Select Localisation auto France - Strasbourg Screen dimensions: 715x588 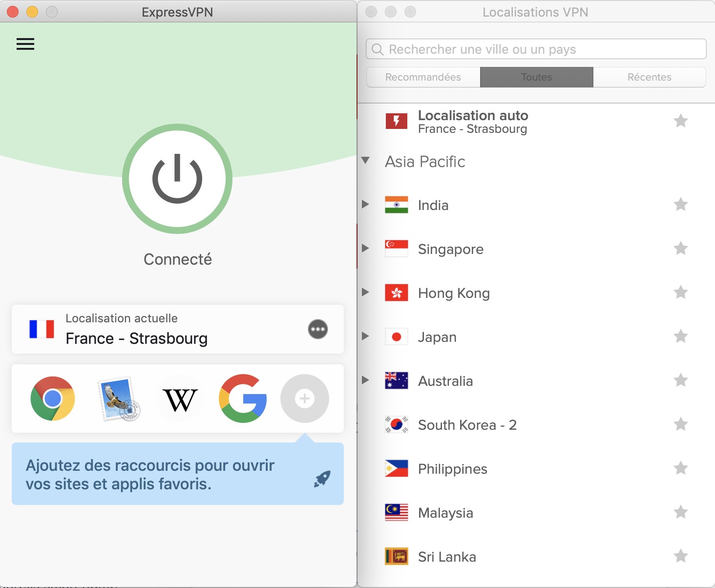pyautogui.click(x=536, y=122)
